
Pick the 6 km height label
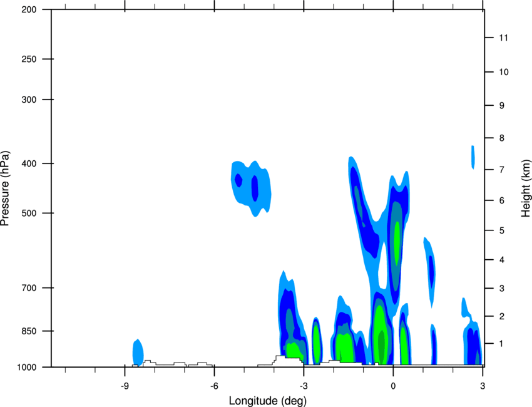pos(501,200)
